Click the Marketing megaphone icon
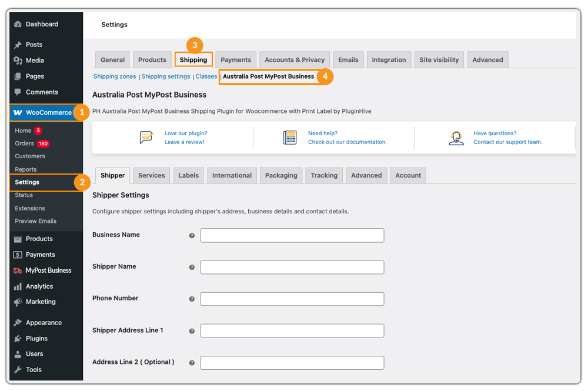This screenshot has width=588, height=391. [x=18, y=302]
